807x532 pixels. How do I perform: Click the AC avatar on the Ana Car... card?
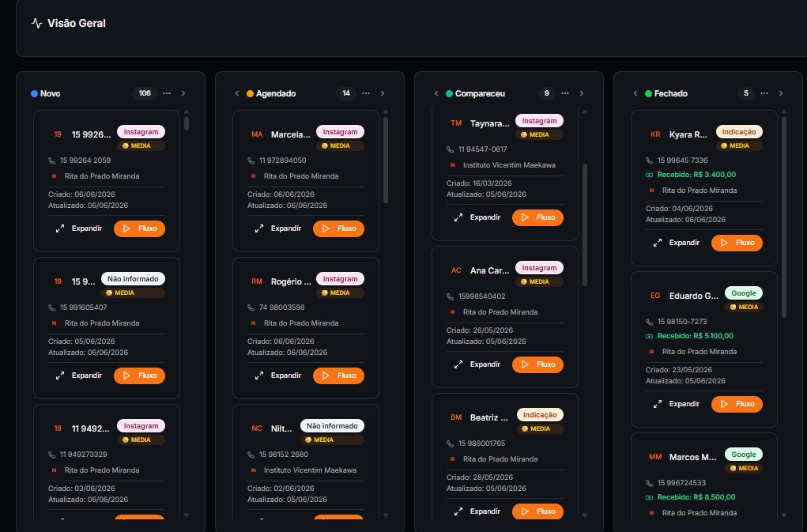456,270
